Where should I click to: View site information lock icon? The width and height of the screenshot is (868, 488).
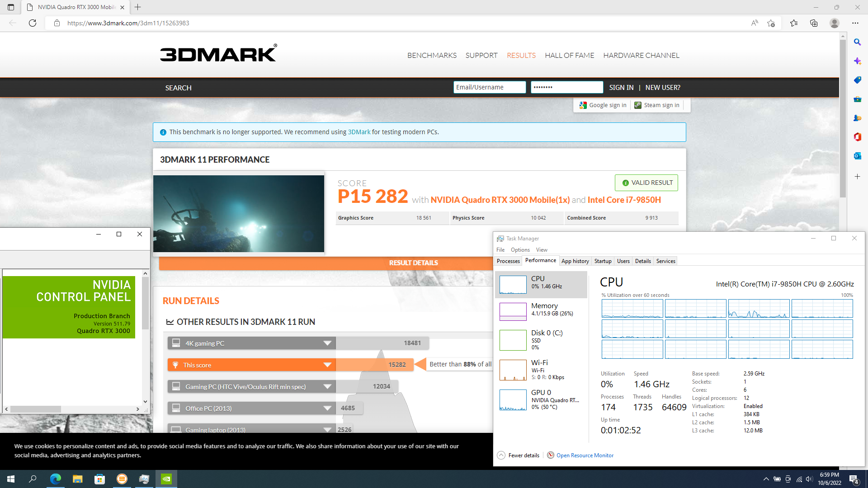click(x=57, y=23)
